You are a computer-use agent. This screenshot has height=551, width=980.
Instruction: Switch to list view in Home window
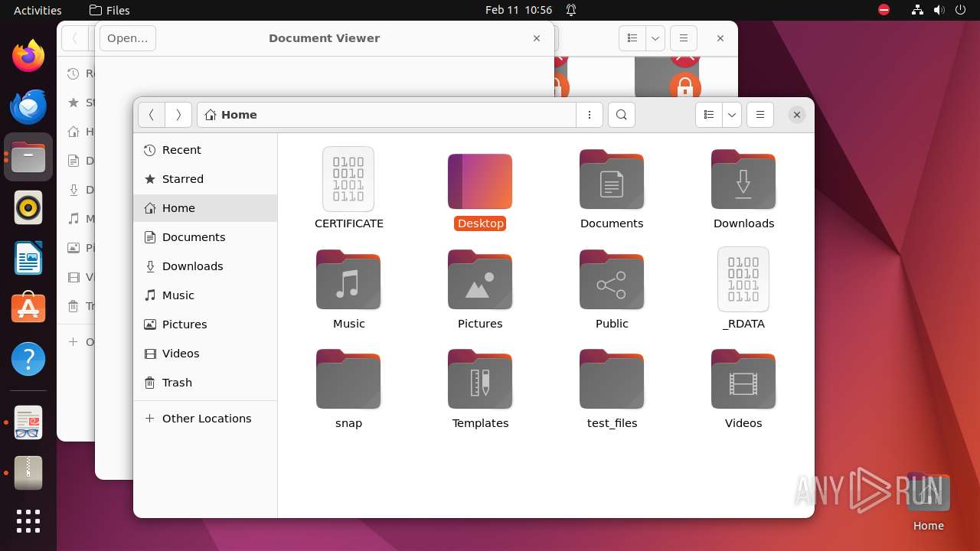click(709, 115)
